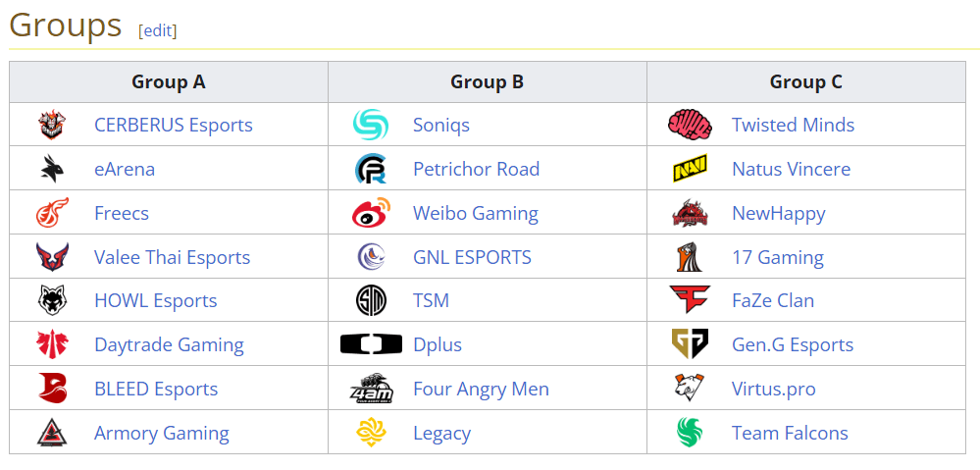Open the Petrichor Road team link
The height and width of the screenshot is (470, 980).
[x=476, y=169]
